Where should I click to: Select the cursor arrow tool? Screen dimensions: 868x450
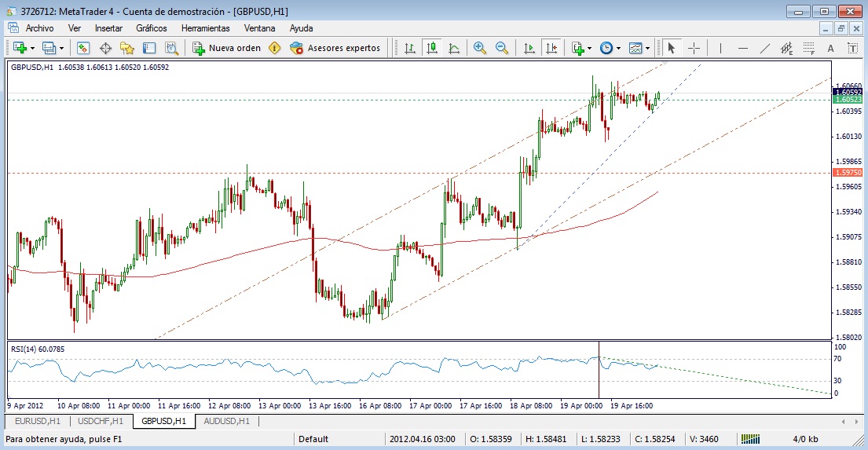point(672,48)
